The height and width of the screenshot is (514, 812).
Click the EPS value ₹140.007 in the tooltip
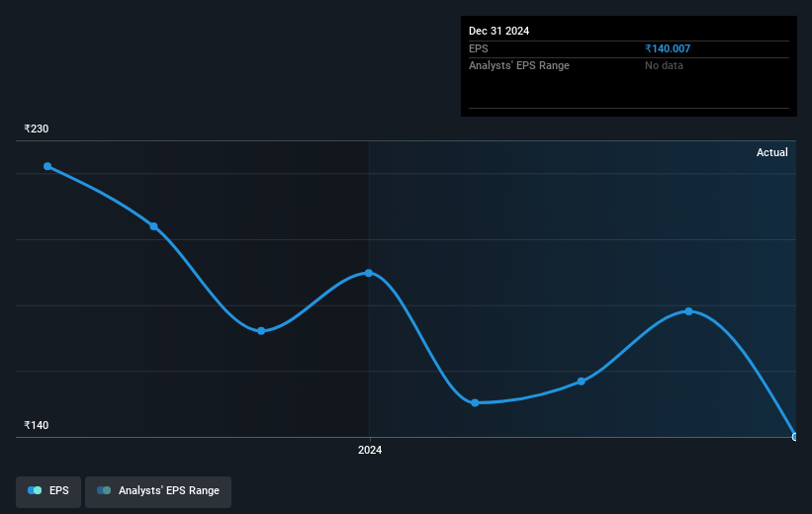[668, 48]
